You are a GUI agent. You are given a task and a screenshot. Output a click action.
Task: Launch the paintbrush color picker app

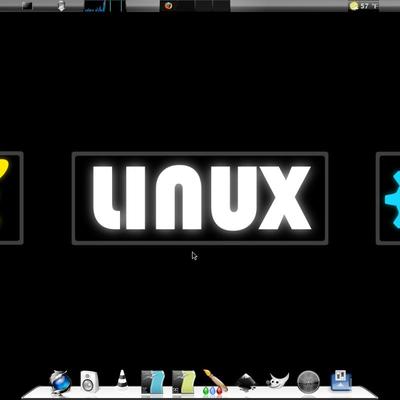tap(215, 381)
